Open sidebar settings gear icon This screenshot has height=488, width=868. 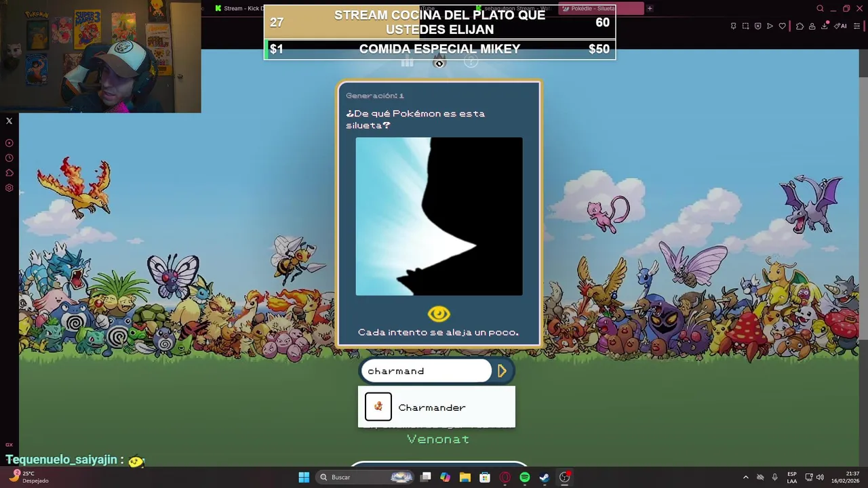pyautogui.click(x=9, y=188)
